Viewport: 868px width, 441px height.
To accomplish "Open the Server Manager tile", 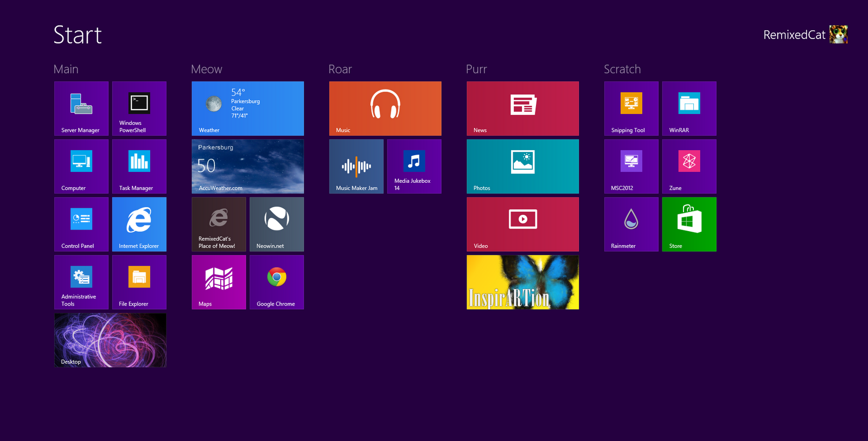I will coord(81,108).
